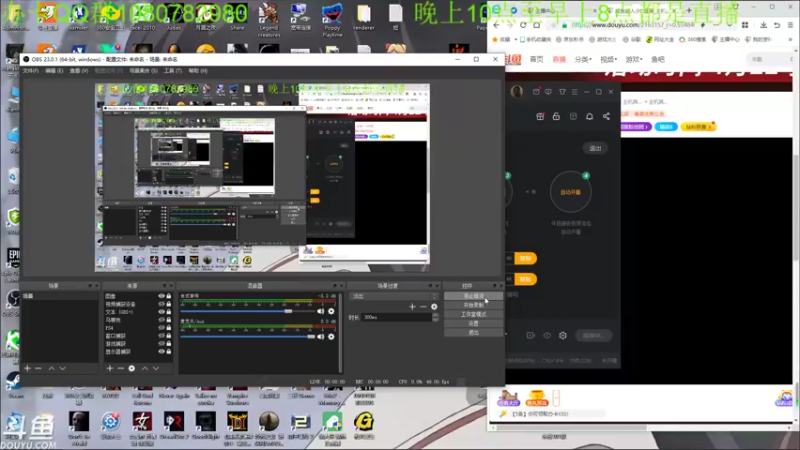This screenshot has height=450, width=800.
Task: Open the yellow G desktop shortcut
Action: coord(364,426)
